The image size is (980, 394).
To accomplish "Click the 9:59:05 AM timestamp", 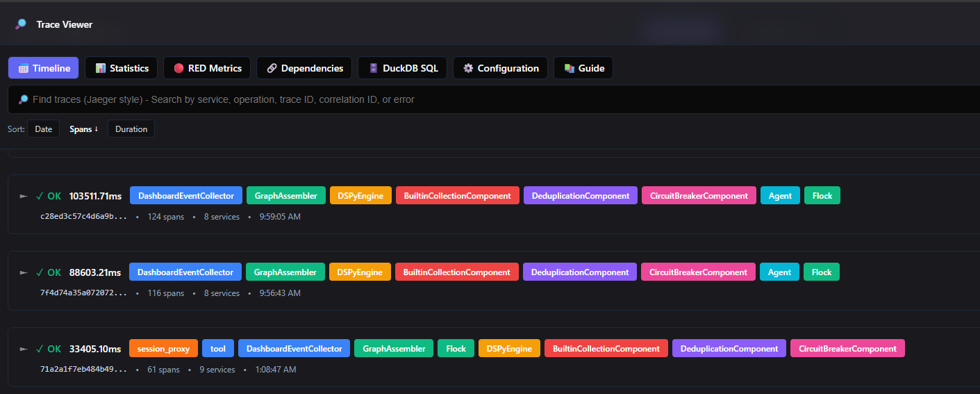I will pyautogui.click(x=280, y=217).
